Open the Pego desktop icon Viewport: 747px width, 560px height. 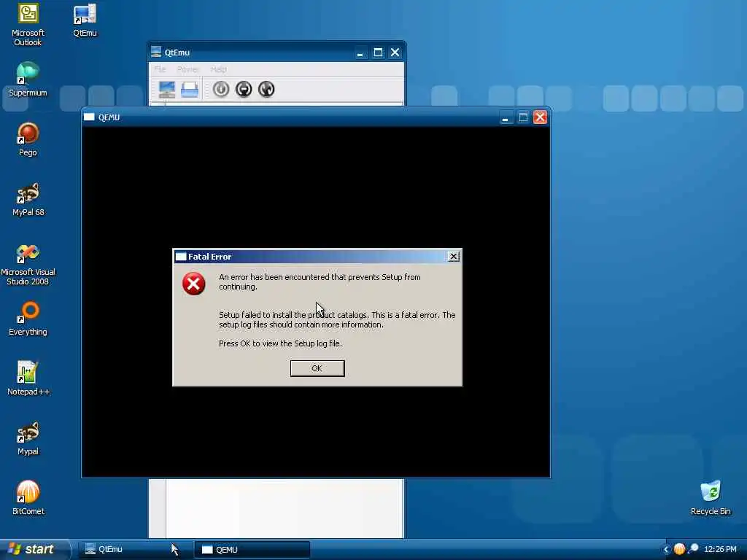[28, 139]
